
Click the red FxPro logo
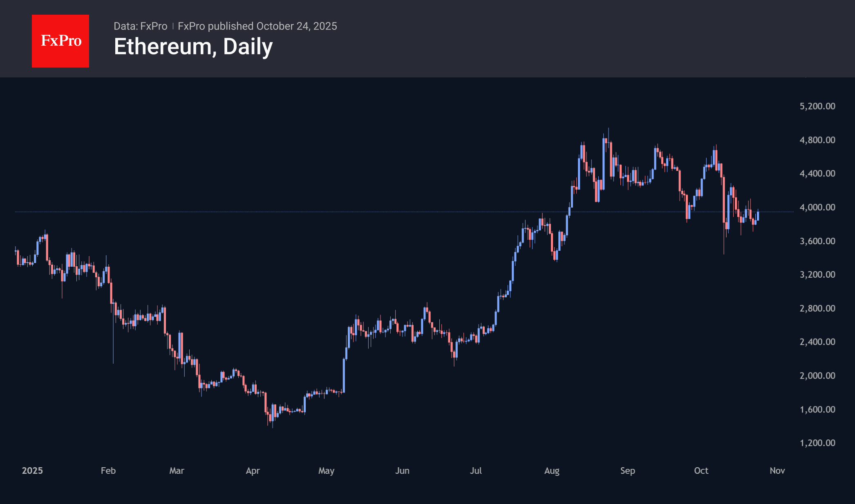coord(60,41)
